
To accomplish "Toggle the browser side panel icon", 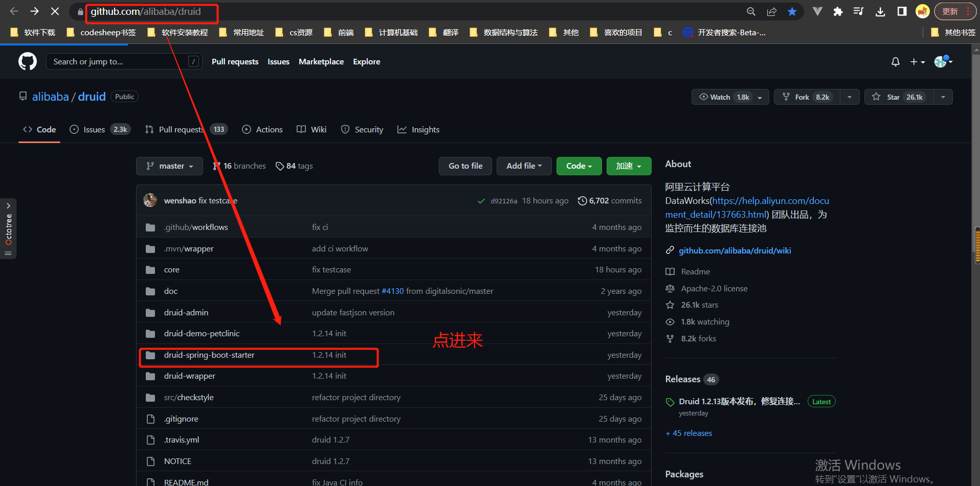I will [x=902, y=12].
